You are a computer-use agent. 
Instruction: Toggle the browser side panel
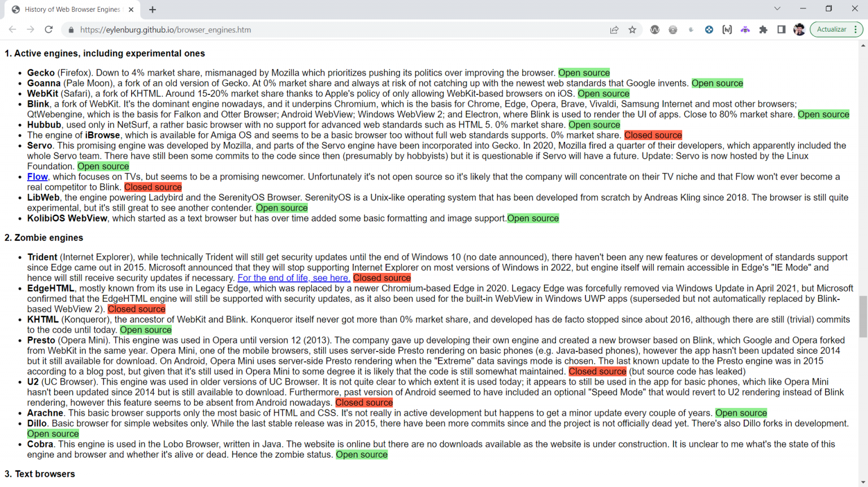[782, 29]
